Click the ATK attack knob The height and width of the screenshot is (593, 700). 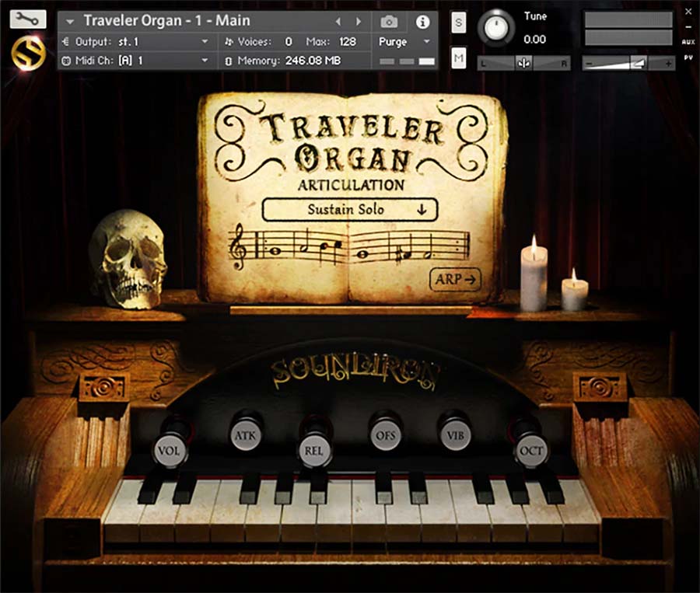click(x=245, y=435)
